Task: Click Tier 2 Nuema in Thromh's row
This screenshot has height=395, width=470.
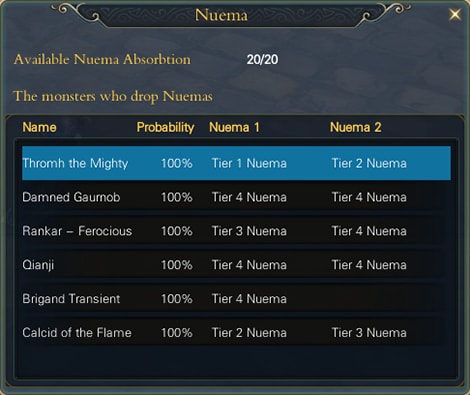Action: (x=369, y=163)
